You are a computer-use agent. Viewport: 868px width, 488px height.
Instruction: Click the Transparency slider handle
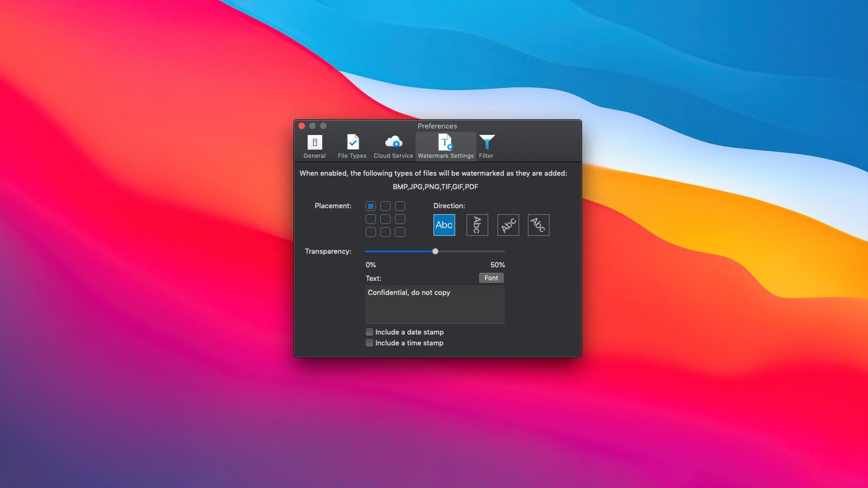coord(435,251)
